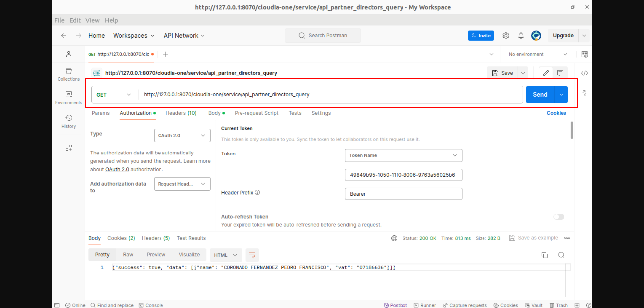The image size is (644, 308).
Task: Click the icon below the code snippet icon
Action: click(x=585, y=93)
